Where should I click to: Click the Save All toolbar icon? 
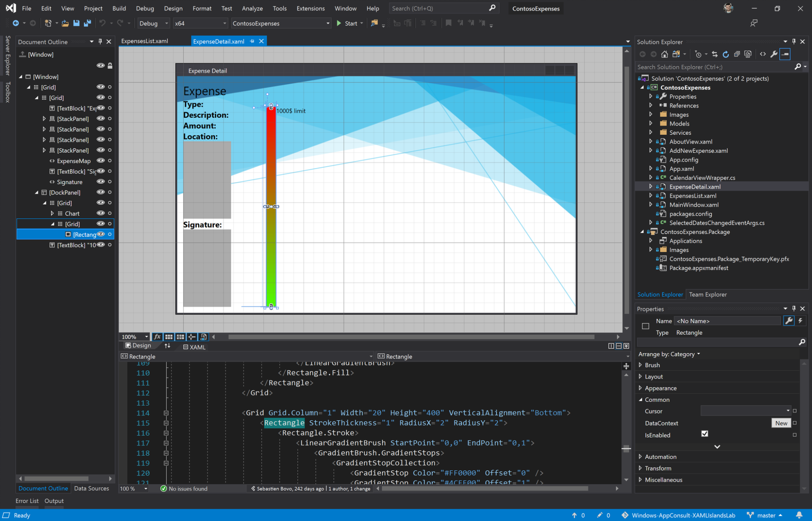click(x=88, y=24)
